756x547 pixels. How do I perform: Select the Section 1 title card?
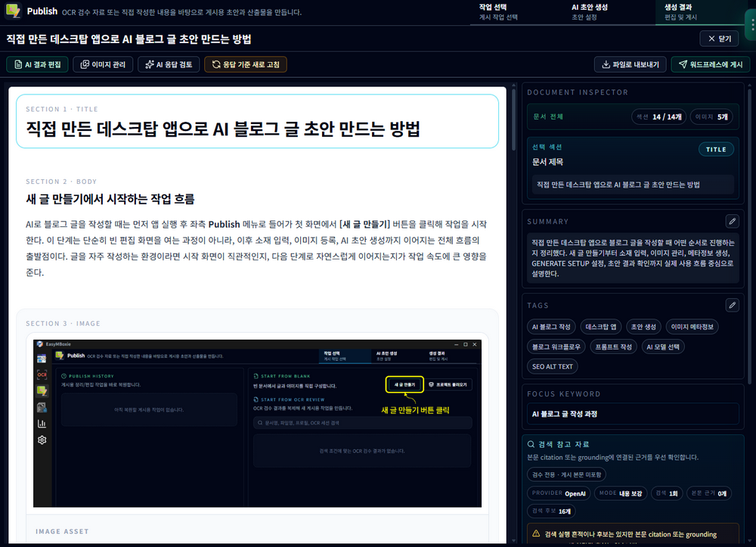[x=258, y=121]
